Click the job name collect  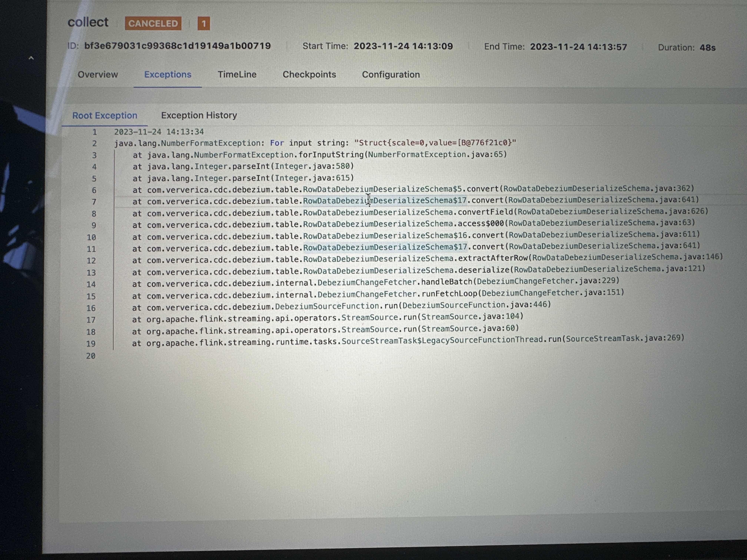pos(88,22)
